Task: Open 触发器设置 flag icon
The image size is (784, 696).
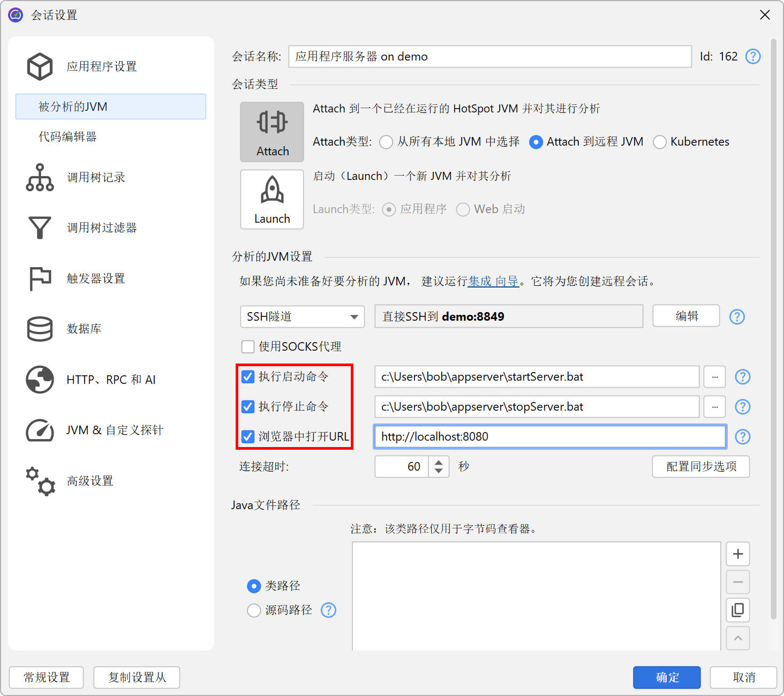Action: pyautogui.click(x=40, y=278)
